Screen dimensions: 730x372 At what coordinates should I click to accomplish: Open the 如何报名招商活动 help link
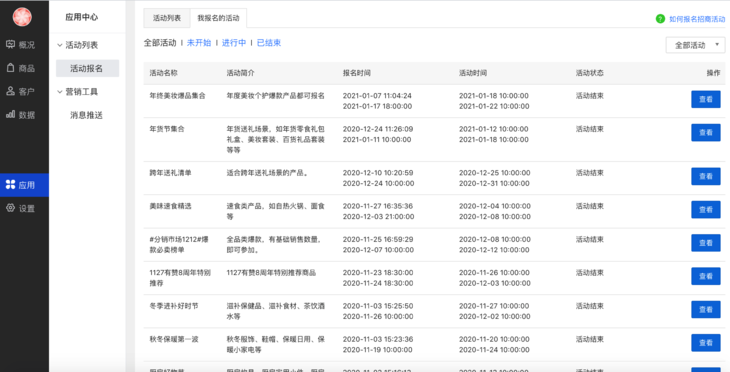point(697,19)
